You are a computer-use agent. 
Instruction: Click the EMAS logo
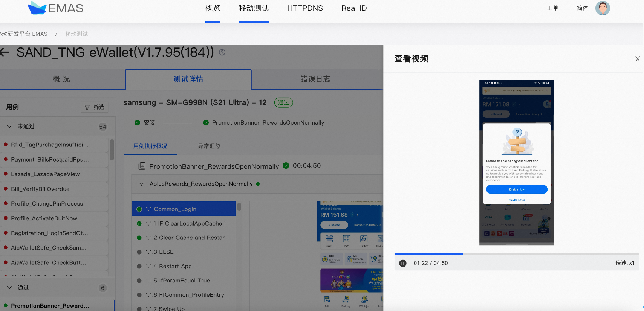click(55, 8)
